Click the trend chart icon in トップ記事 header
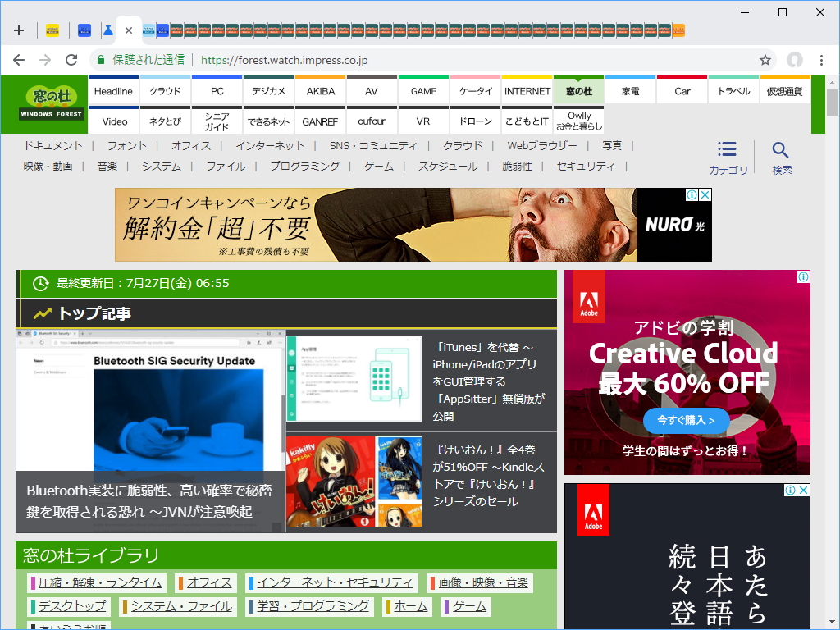Image resolution: width=840 pixels, height=630 pixels. [x=43, y=312]
